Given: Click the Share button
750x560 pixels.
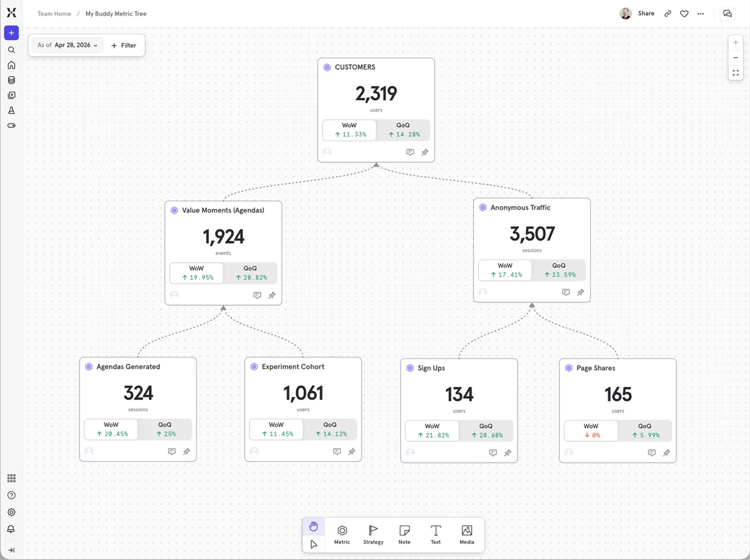Looking at the screenshot, I should [646, 13].
